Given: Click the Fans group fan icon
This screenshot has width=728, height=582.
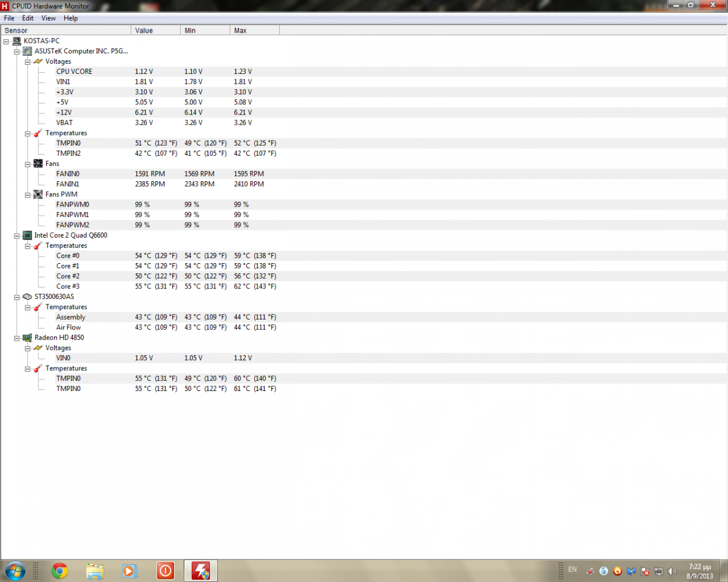Looking at the screenshot, I should 38,164.
